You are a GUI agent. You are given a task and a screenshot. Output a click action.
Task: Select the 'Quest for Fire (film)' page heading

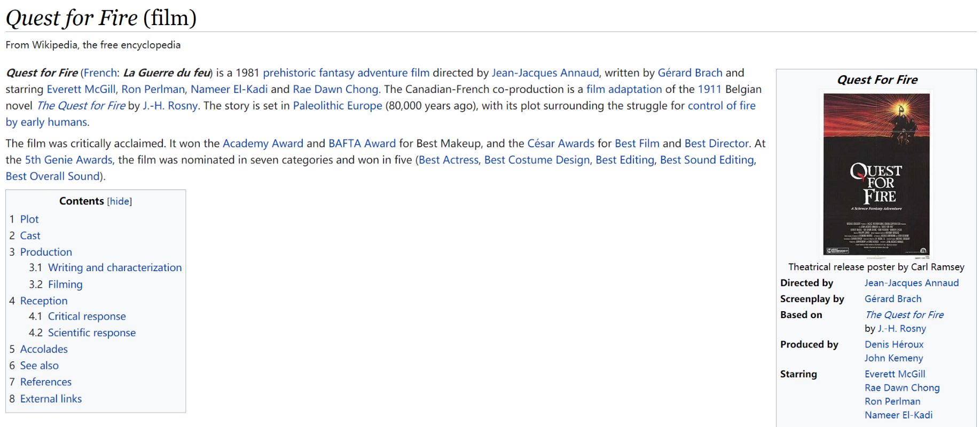click(x=101, y=18)
